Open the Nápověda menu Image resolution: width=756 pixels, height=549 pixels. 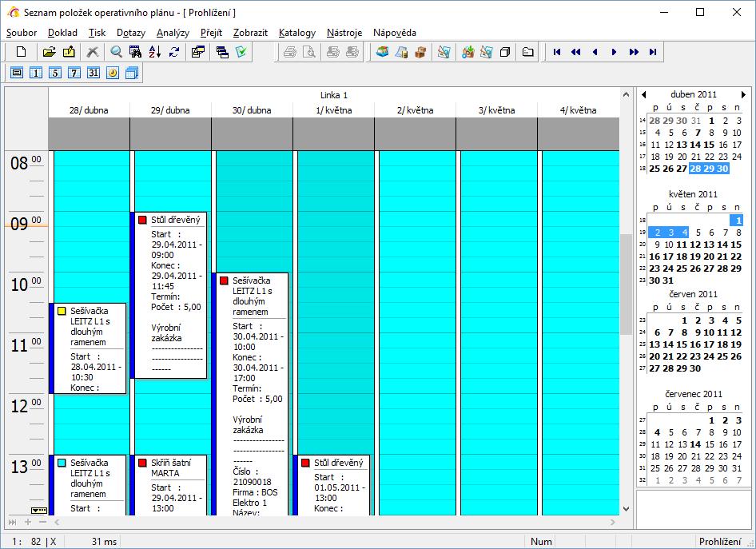tap(395, 32)
